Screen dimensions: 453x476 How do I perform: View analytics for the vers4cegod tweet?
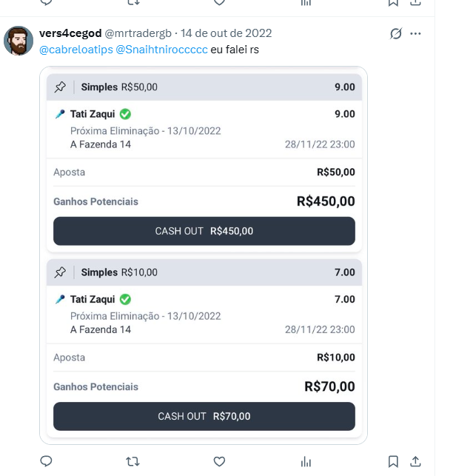click(306, 462)
